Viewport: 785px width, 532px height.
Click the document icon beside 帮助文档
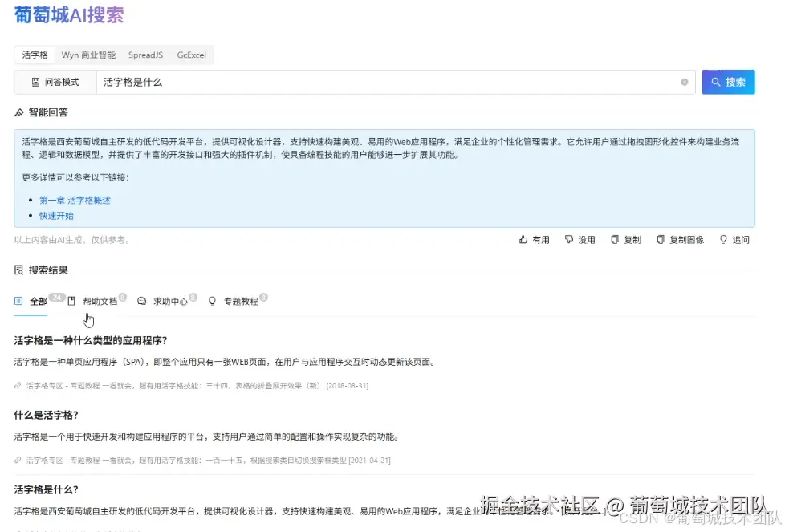[71, 301]
